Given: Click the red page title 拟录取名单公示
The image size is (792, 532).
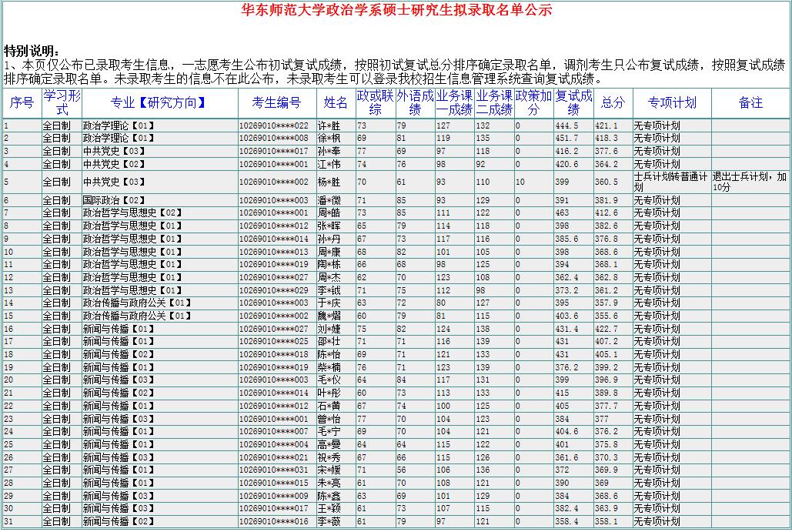Looking at the screenshot, I should click(x=396, y=10).
